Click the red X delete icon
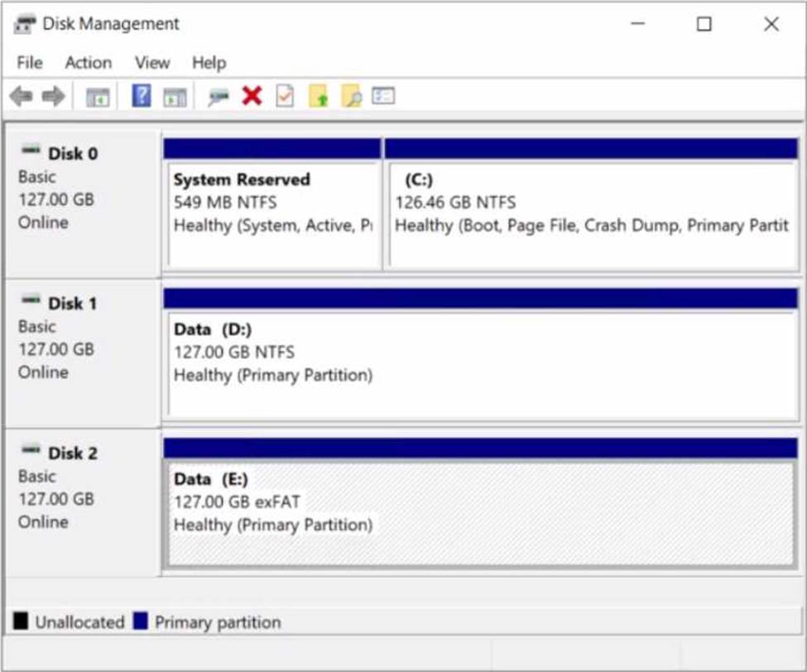The height and width of the screenshot is (672, 807). [252, 96]
